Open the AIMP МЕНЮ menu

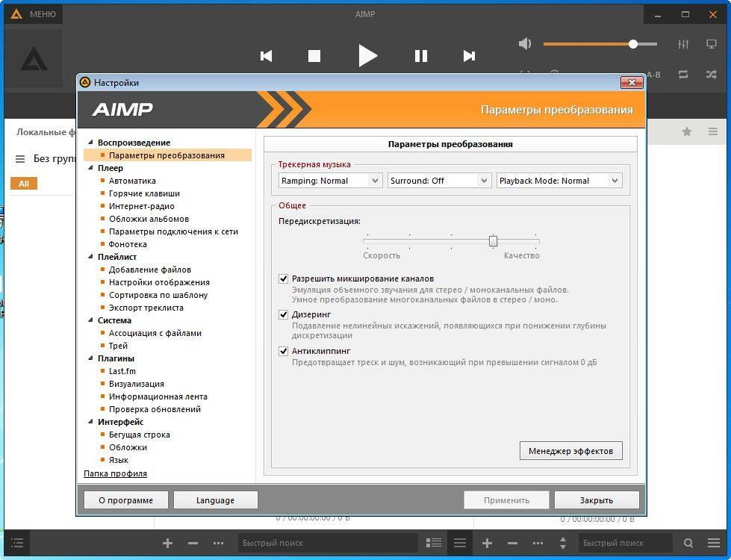[34, 14]
